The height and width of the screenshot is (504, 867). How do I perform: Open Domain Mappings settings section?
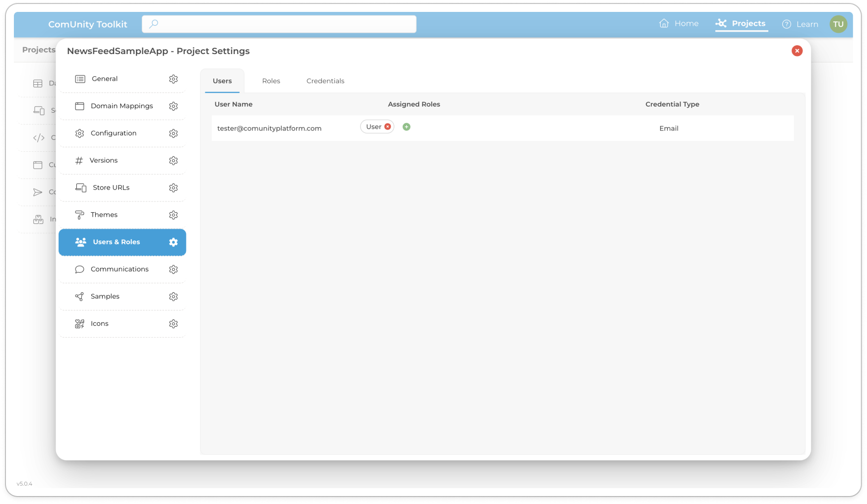click(x=122, y=106)
